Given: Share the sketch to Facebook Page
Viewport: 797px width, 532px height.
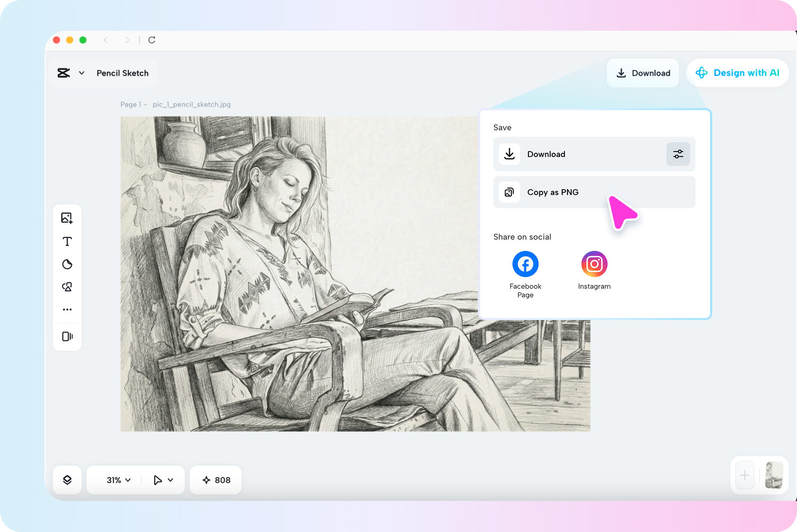Looking at the screenshot, I should [525, 263].
